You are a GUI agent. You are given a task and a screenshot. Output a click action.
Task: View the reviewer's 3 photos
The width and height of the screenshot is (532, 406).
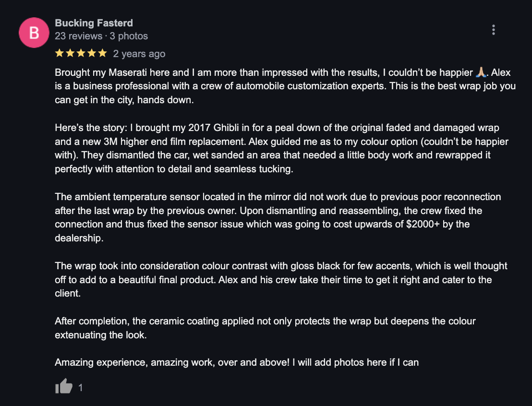pos(129,36)
